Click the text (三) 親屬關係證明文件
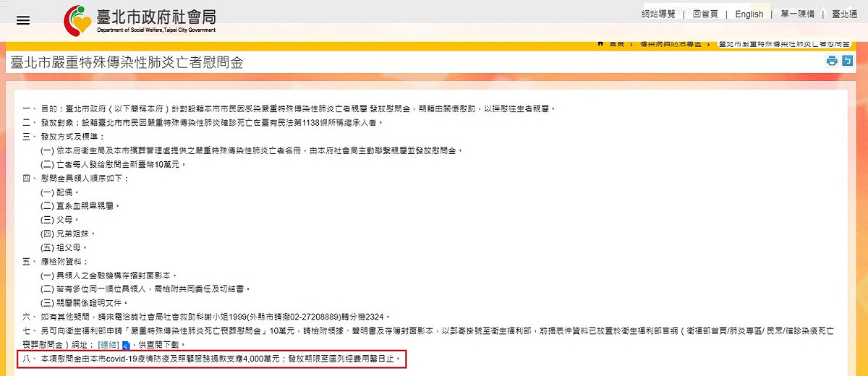 tap(84, 302)
